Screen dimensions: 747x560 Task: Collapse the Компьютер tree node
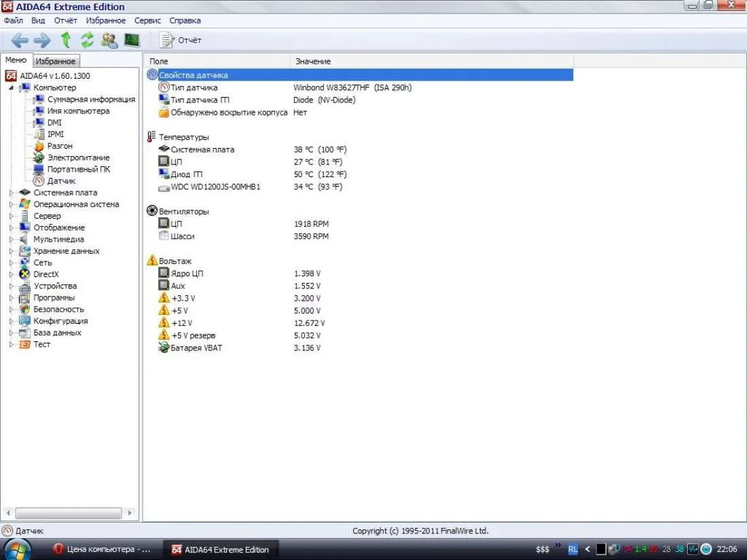coord(11,88)
